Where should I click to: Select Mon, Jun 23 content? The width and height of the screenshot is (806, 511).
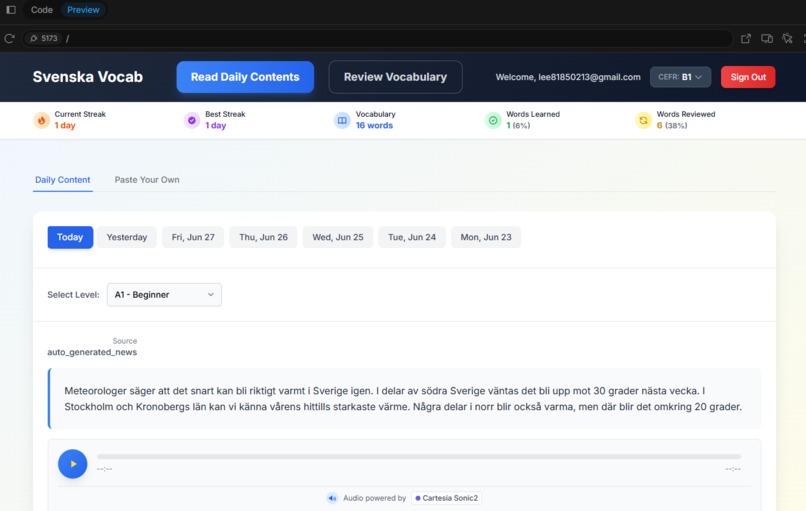point(486,238)
